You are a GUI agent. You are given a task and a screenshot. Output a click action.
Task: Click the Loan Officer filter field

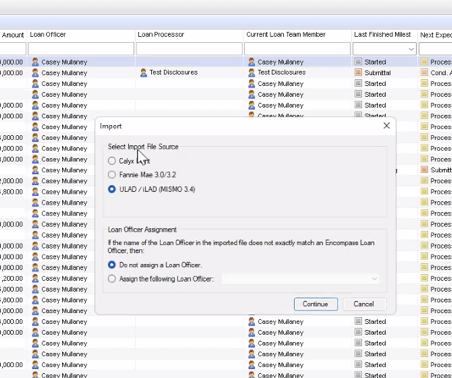pos(81,49)
